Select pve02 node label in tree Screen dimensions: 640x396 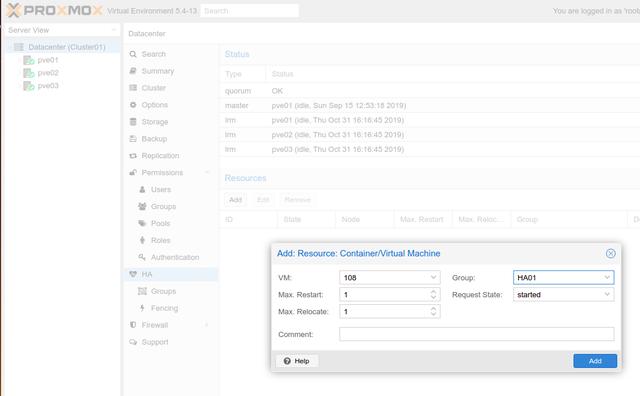tap(48, 73)
